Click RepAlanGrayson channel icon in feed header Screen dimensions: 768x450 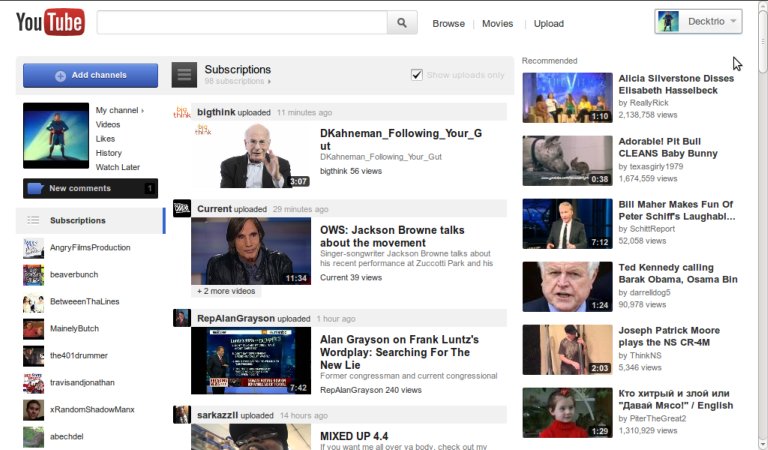pyautogui.click(x=182, y=318)
